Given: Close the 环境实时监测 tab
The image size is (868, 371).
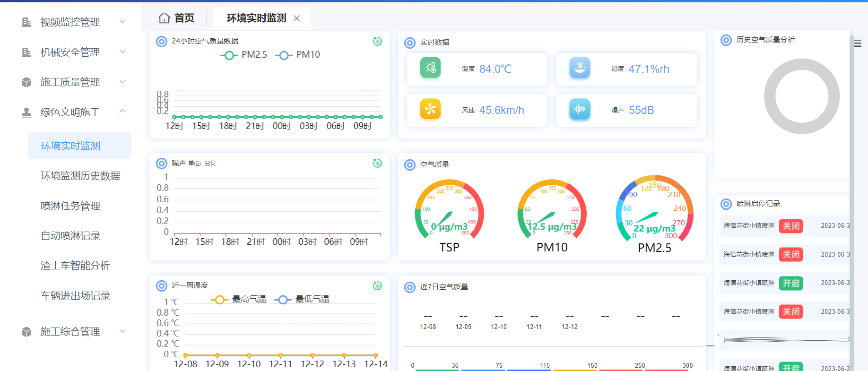Looking at the screenshot, I should click(297, 18).
